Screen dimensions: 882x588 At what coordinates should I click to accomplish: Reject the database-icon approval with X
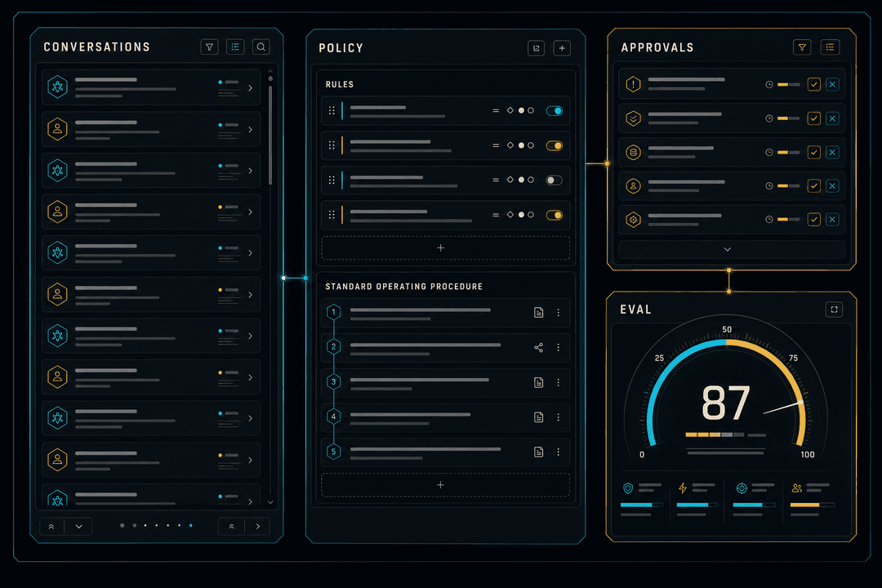pyautogui.click(x=832, y=152)
